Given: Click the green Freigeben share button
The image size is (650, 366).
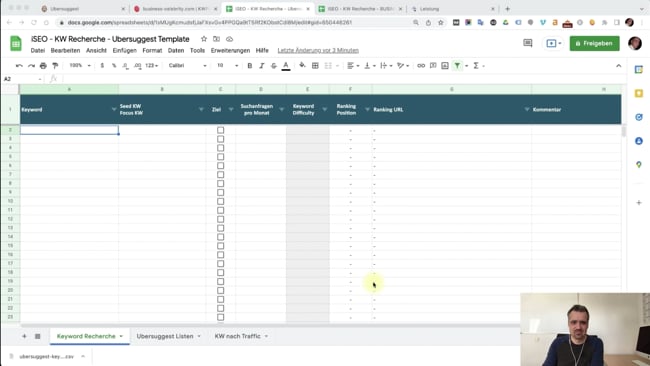Looking at the screenshot, I should [x=594, y=43].
